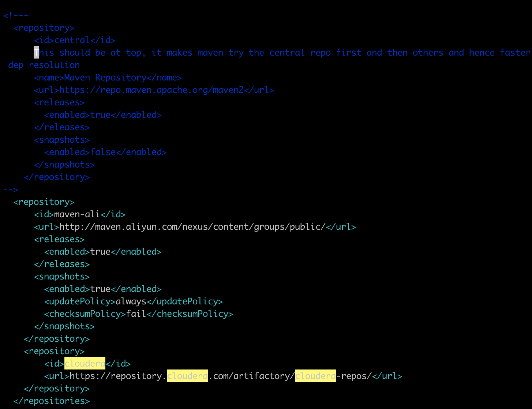Click the highlighted 'cloudera' in id tag

85,364
